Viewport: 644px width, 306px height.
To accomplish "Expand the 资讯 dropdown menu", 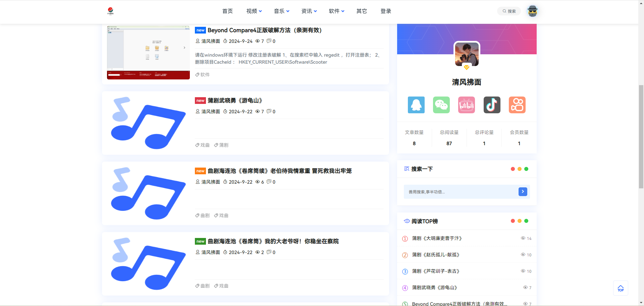I will 309,11.
